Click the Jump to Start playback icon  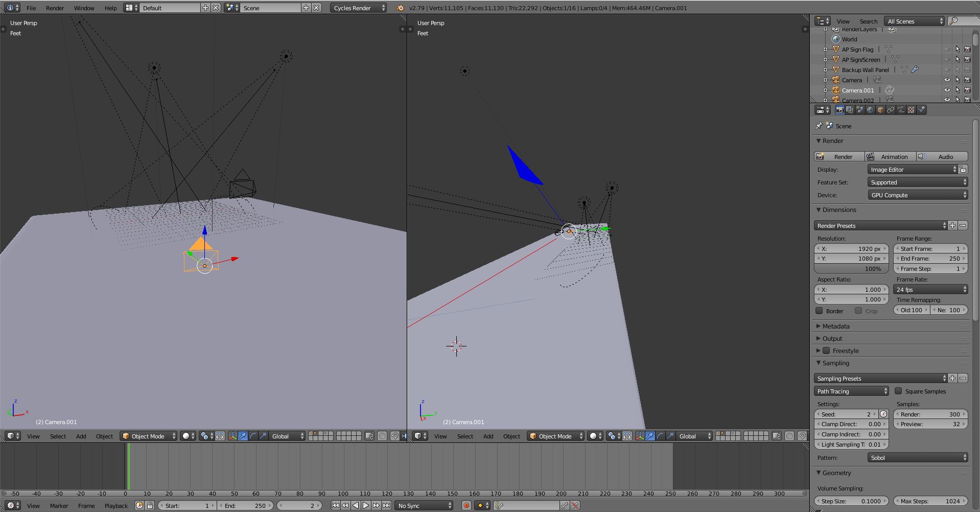coord(336,505)
